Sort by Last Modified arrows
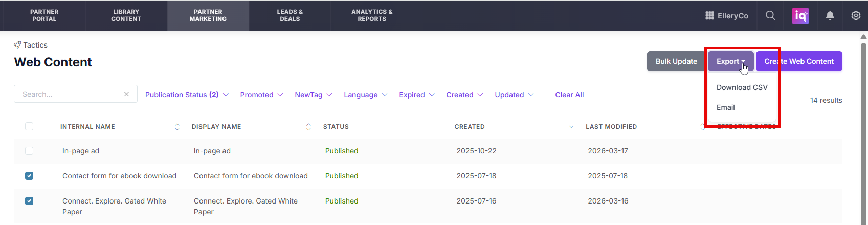The height and width of the screenshot is (225, 868). 702,127
